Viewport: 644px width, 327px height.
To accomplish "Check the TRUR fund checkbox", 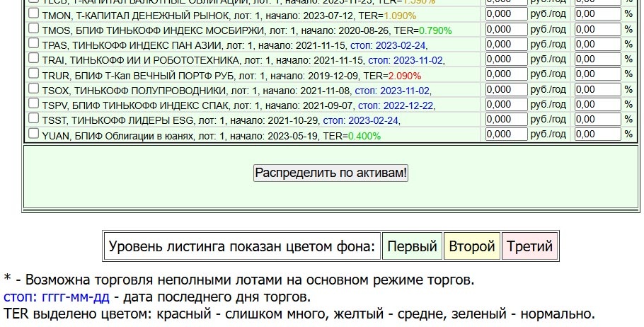I will tap(34, 74).
